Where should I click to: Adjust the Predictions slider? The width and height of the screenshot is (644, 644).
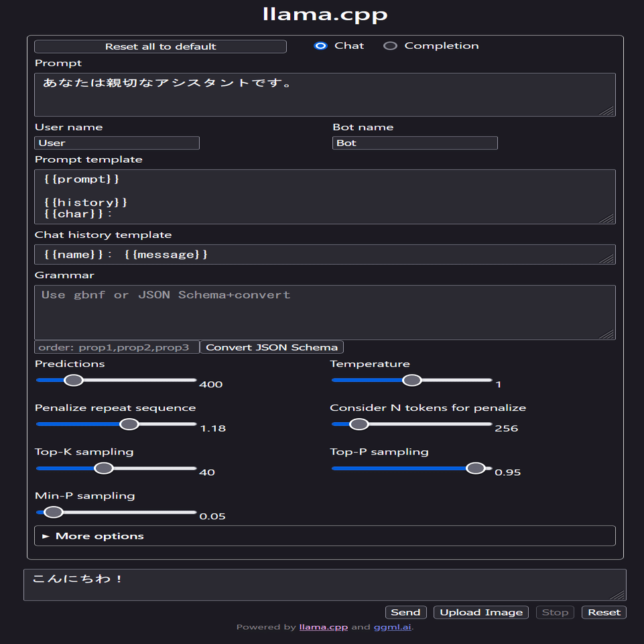click(116, 381)
